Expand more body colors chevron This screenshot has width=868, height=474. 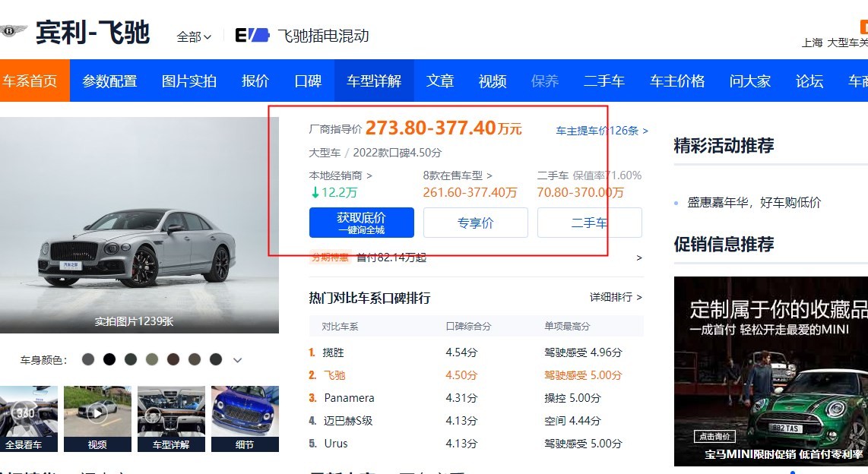pos(238,360)
